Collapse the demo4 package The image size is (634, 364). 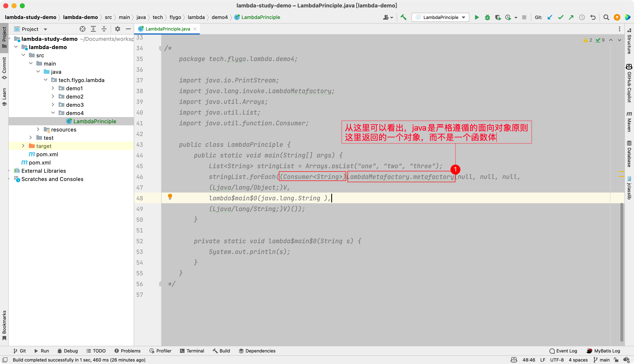tap(53, 113)
